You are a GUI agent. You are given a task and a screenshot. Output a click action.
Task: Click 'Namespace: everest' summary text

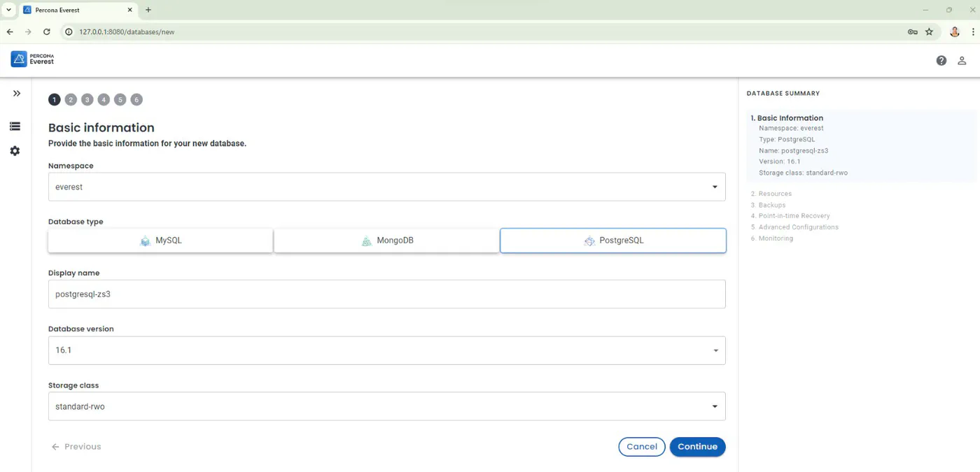click(791, 129)
